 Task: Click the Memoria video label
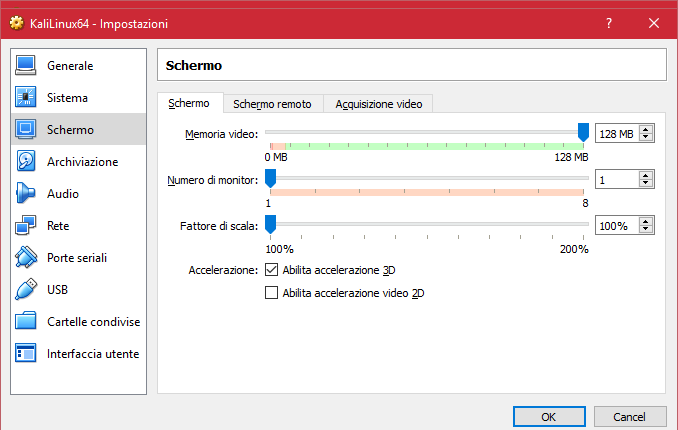pos(221,134)
